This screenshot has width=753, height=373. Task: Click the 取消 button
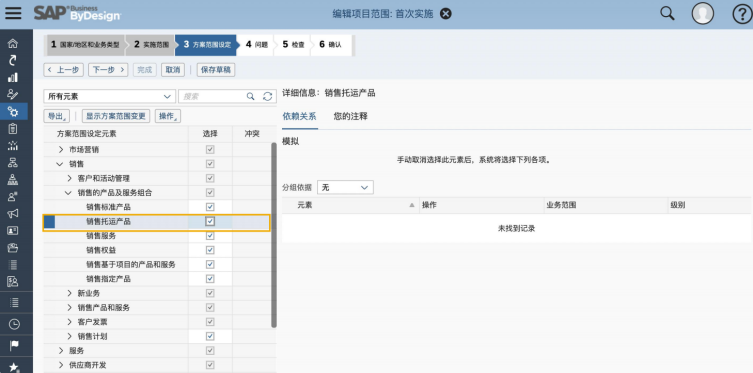tap(173, 70)
